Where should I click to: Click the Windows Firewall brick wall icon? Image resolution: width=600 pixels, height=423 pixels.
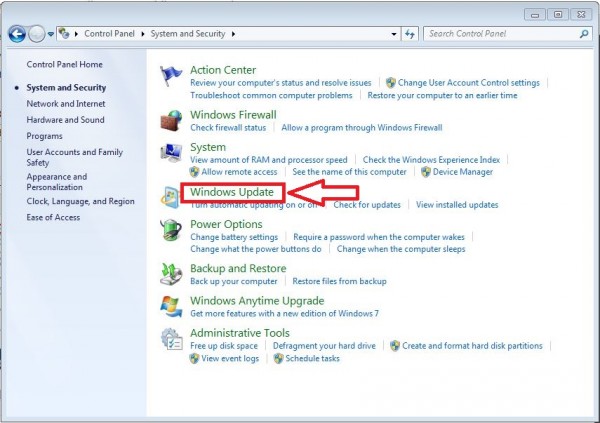pyautogui.click(x=171, y=121)
